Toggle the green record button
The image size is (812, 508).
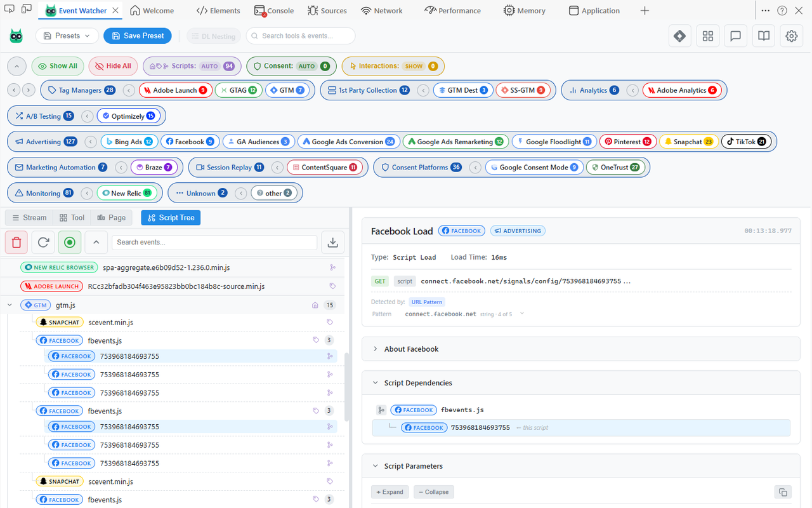(70, 242)
